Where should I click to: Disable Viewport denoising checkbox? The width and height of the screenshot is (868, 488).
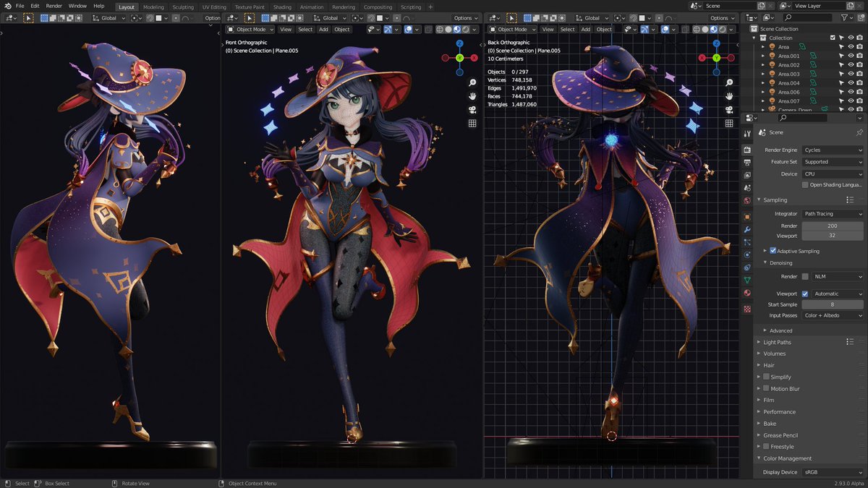pos(805,294)
